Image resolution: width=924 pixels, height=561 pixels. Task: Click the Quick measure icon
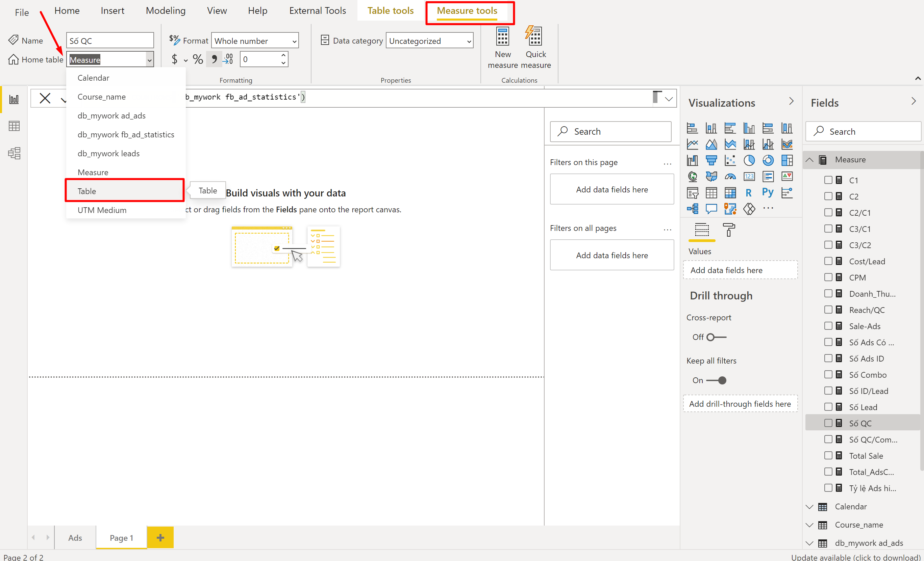click(x=534, y=36)
